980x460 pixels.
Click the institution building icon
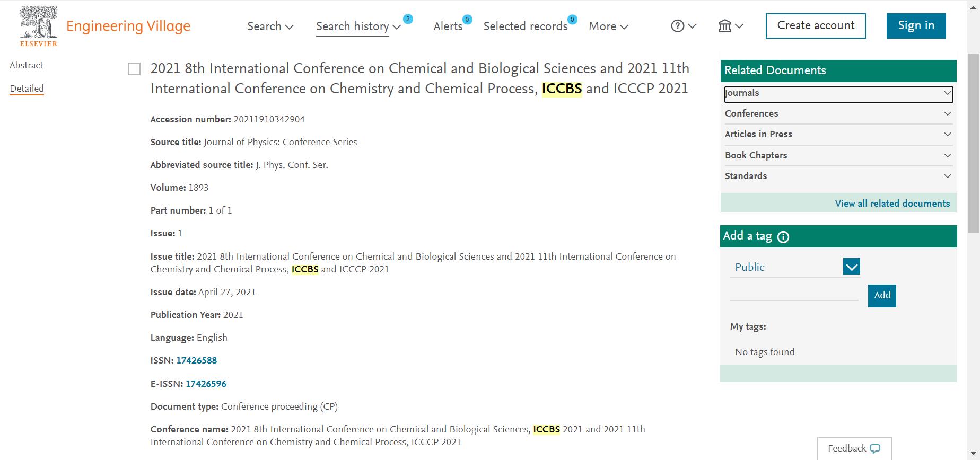(x=724, y=26)
